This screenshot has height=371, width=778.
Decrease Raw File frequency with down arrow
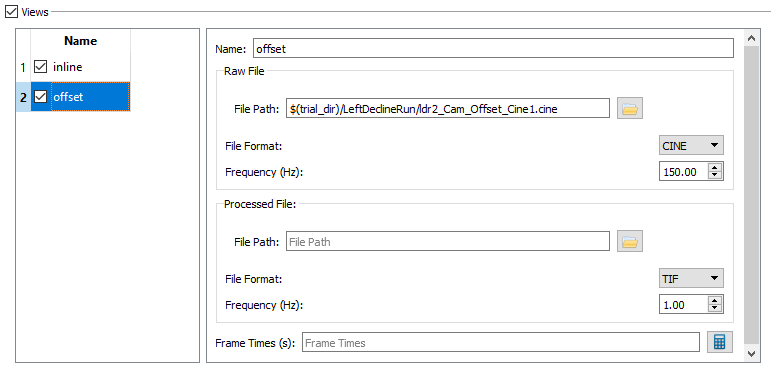[714, 176]
